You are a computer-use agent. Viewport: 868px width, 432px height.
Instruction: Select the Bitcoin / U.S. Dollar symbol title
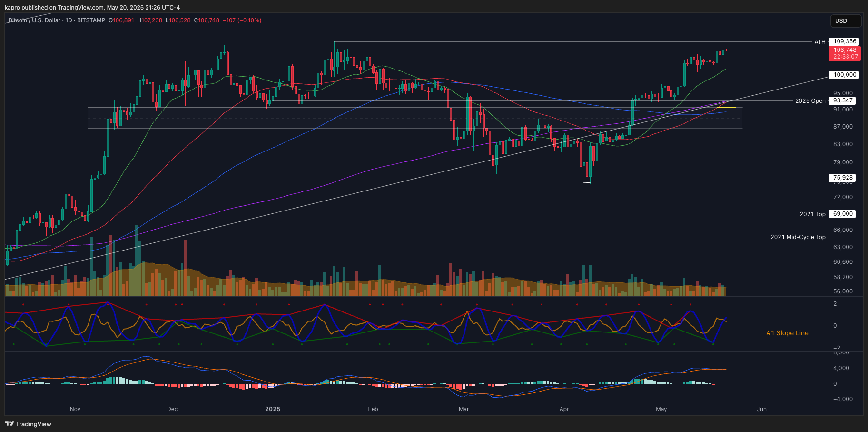coord(33,20)
